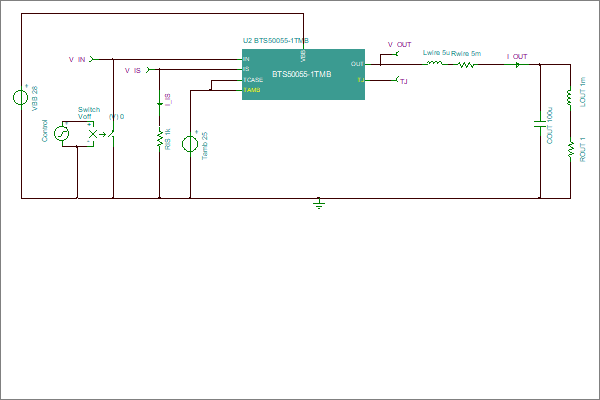This screenshot has height=400, width=600.
Task: Click the Control label text
Action: tap(45, 131)
